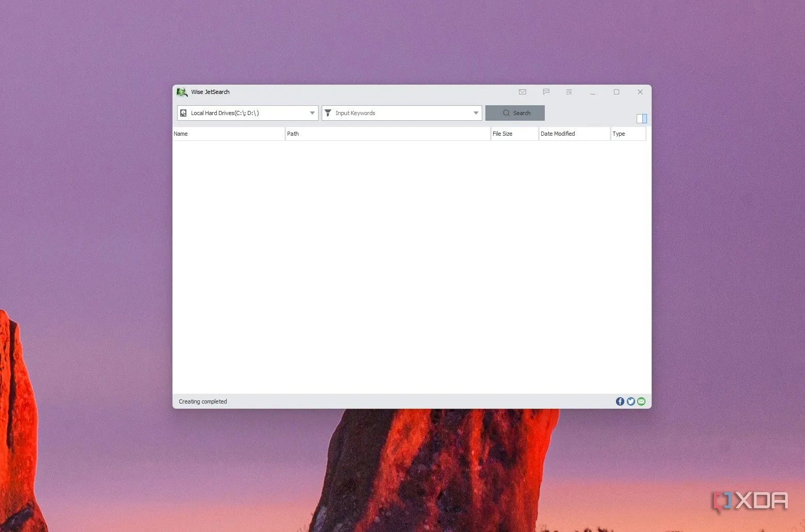The height and width of the screenshot is (532, 805).
Task: Open the feedback speech bubble icon
Action: pos(546,92)
